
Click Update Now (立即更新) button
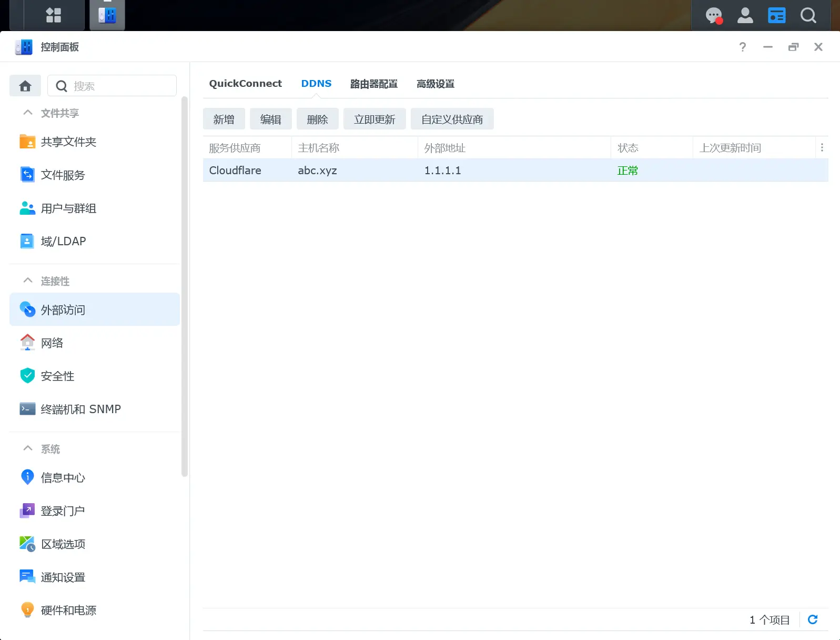pos(375,119)
